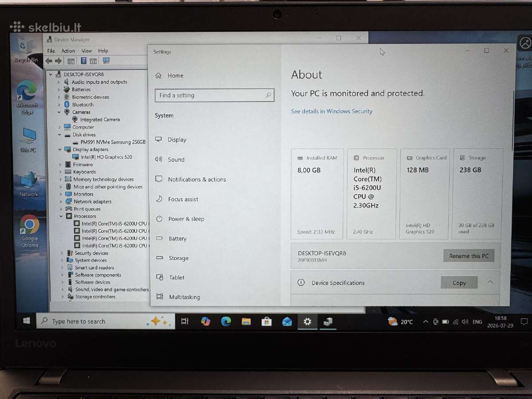Open Power & sleep settings

click(x=186, y=219)
